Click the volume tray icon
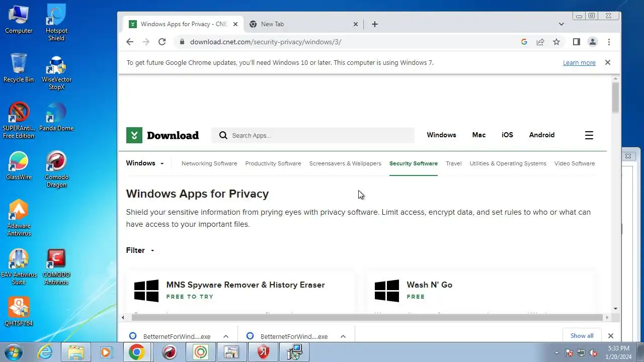Viewport: 644px width, 362px height. pos(594,352)
